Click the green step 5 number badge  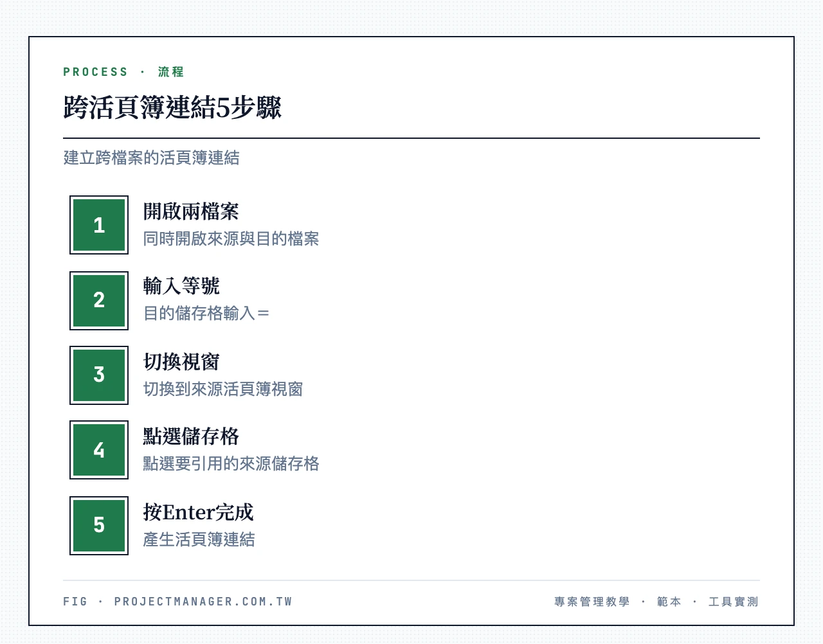[99, 526]
